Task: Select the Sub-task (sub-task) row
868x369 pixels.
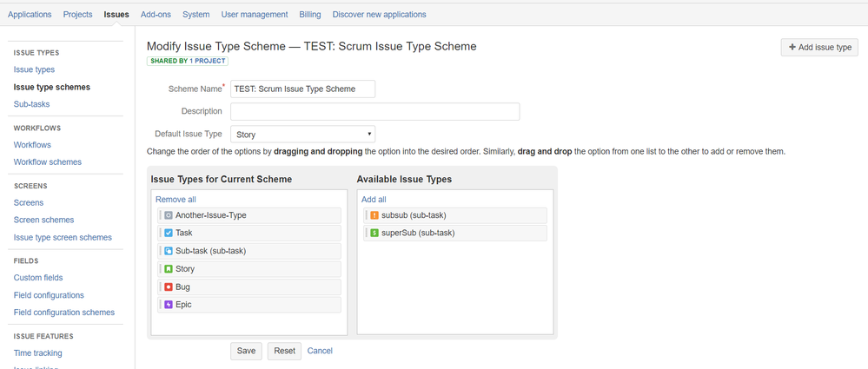Action: pyautogui.click(x=249, y=251)
